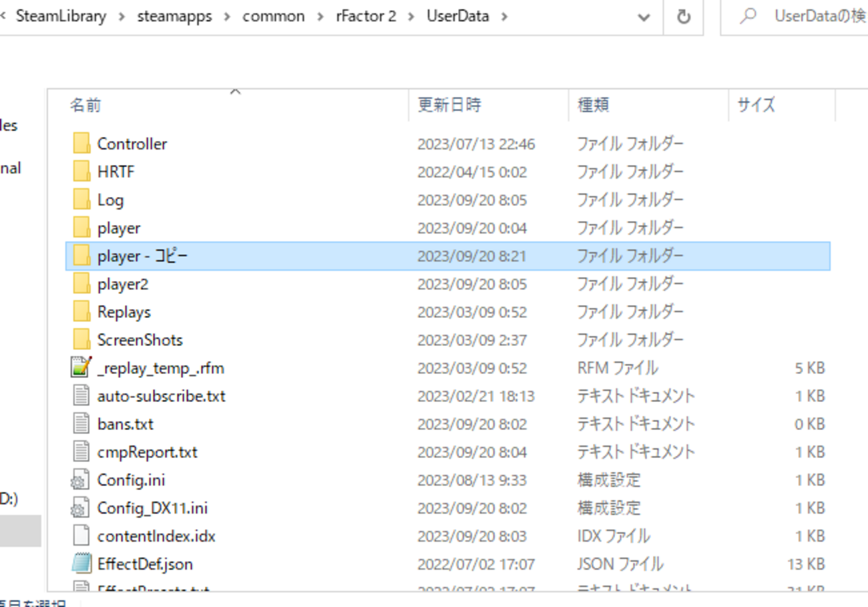Viewport: 868px width, 607px height.
Task: Click the 2022/04/15 0:02 date of HRTF
Action: (472, 172)
